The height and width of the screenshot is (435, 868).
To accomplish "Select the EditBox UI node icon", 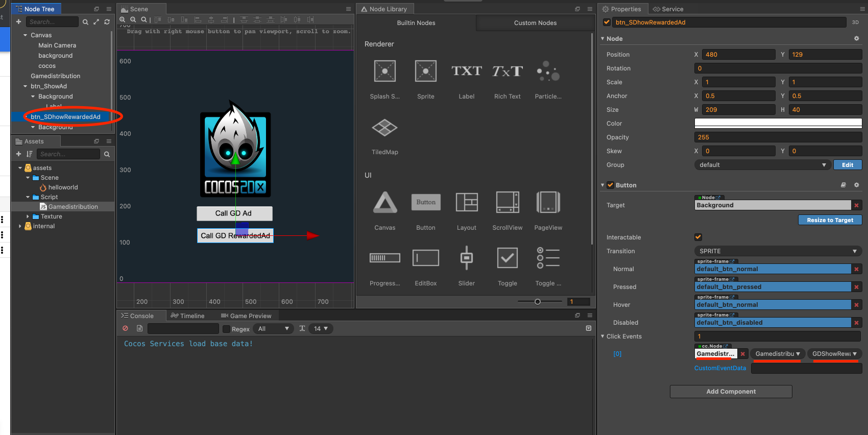I will pos(425,258).
